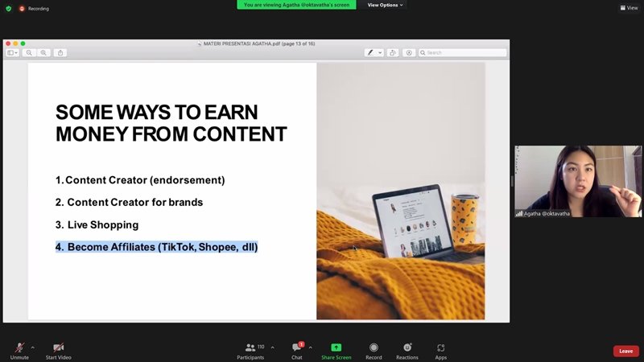Click the Record button

point(374,351)
